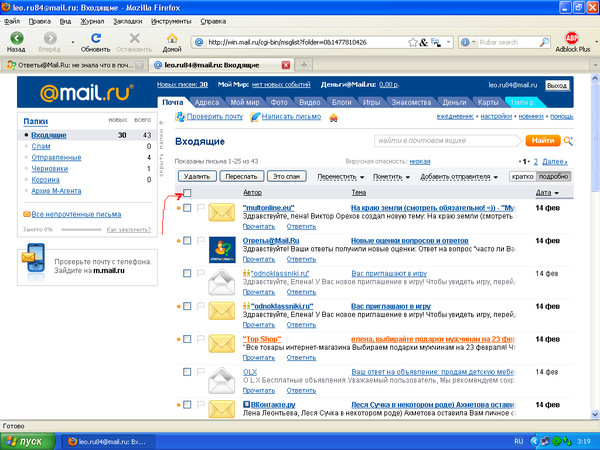Check the Top Shop message checkbox
Viewport: 600px width, 450px height.
pos(187,339)
